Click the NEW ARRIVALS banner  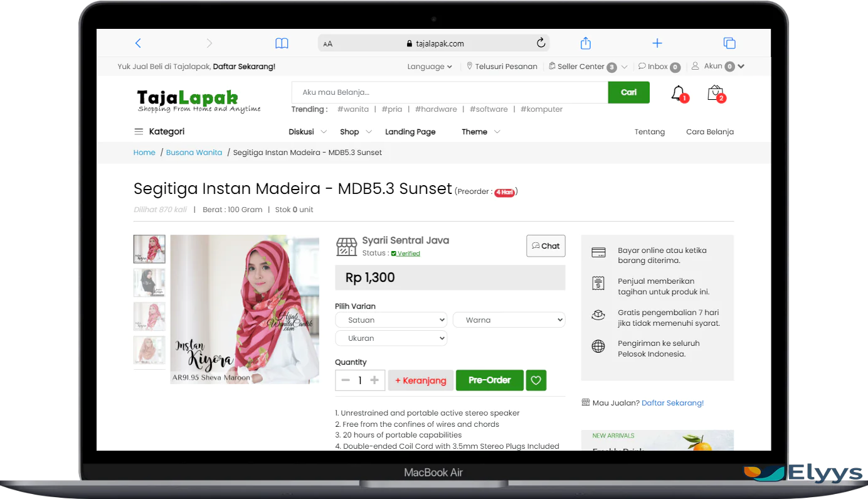pos(657,440)
